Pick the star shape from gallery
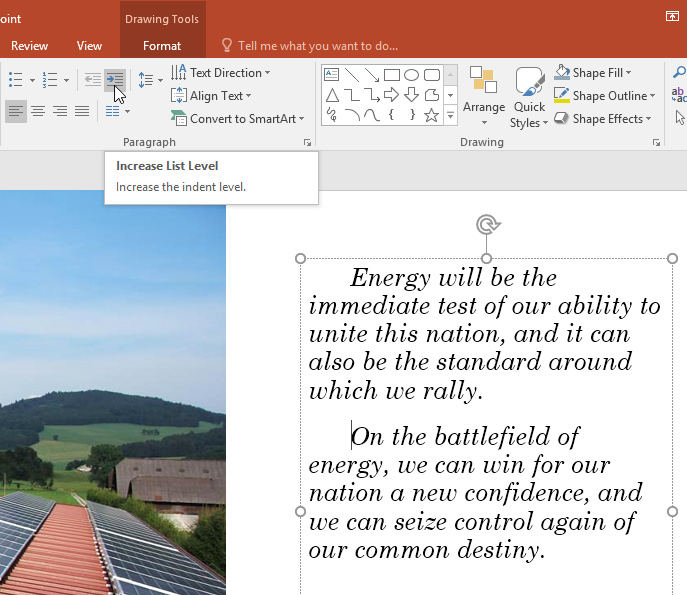The image size is (687, 595). click(x=431, y=115)
